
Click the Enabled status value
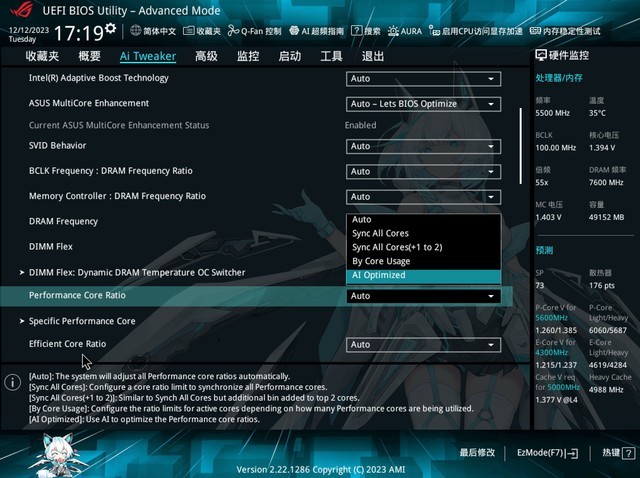point(360,125)
